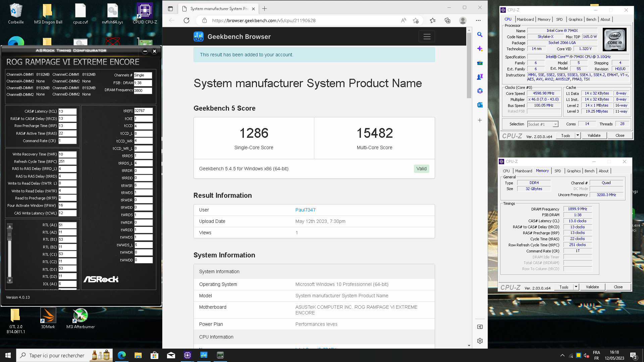Switch to Graphics tab in lower CPU-Z window
This screenshot has width=644, height=362.
click(x=574, y=171)
